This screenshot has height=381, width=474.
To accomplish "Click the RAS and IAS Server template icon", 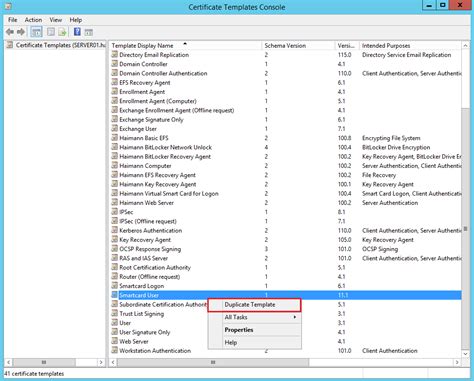I will point(115,258).
